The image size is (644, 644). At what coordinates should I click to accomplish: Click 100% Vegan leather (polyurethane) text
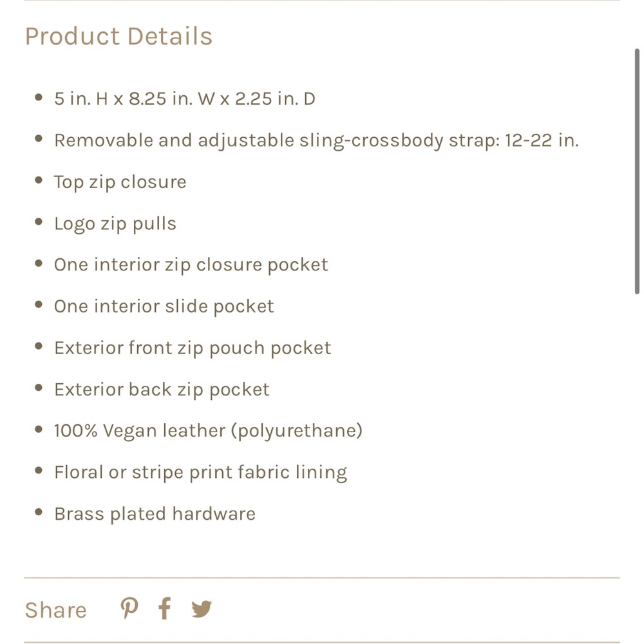click(208, 431)
